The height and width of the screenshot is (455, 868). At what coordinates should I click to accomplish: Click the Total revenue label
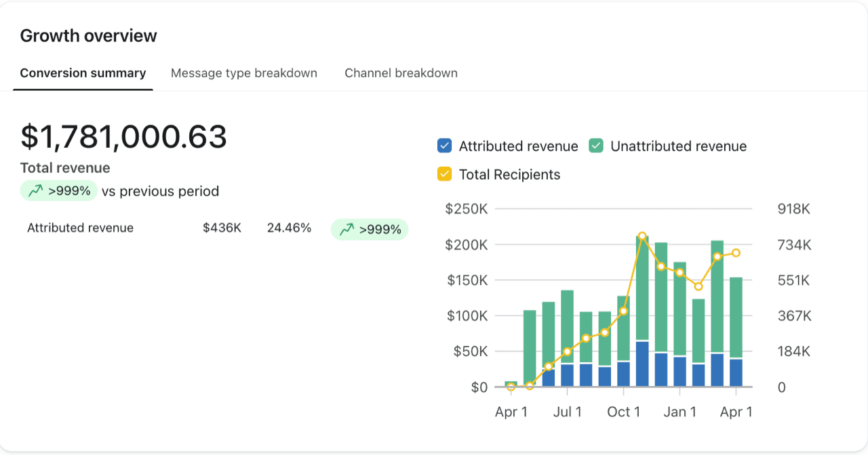pos(65,168)
